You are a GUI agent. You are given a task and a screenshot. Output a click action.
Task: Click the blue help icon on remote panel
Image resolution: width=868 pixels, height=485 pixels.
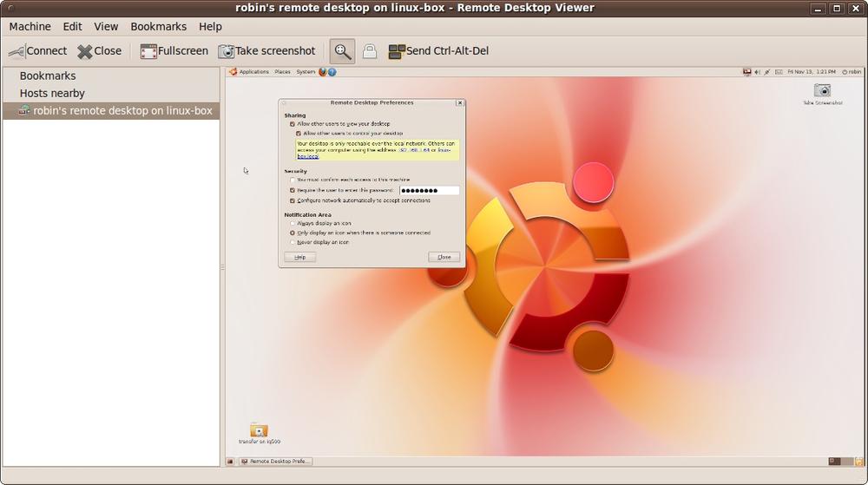click(x=332, y=72)
